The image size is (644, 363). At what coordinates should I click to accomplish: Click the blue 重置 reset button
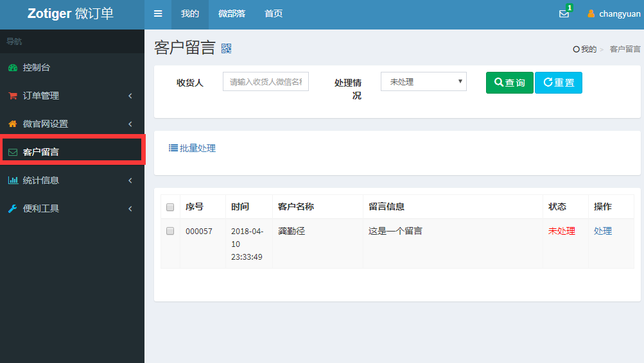click(559, 83)
